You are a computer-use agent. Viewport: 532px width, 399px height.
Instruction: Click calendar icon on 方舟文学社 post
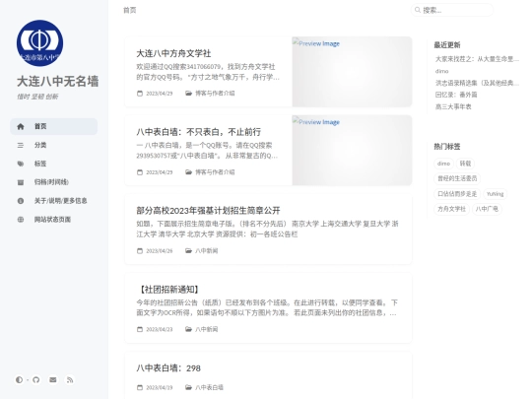(140, 94)
